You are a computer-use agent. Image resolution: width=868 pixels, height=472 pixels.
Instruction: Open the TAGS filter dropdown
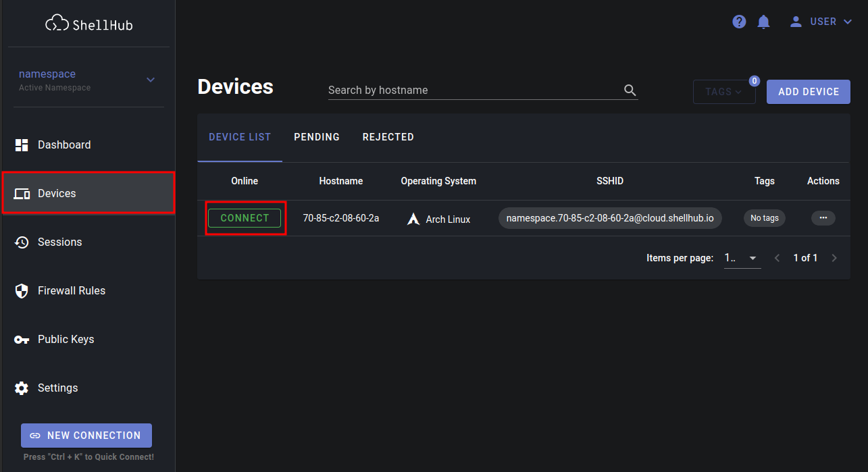(724, 92)
